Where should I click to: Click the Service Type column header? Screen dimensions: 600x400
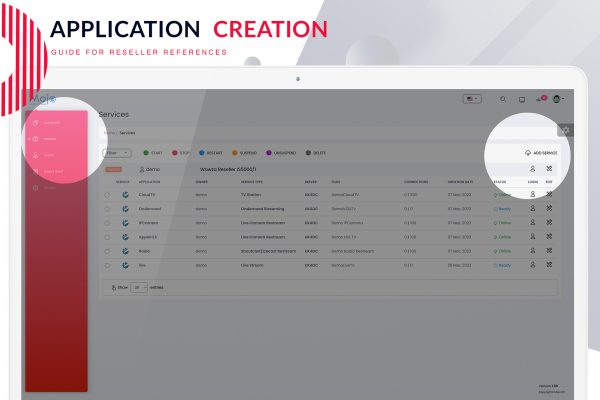[252, 182]
